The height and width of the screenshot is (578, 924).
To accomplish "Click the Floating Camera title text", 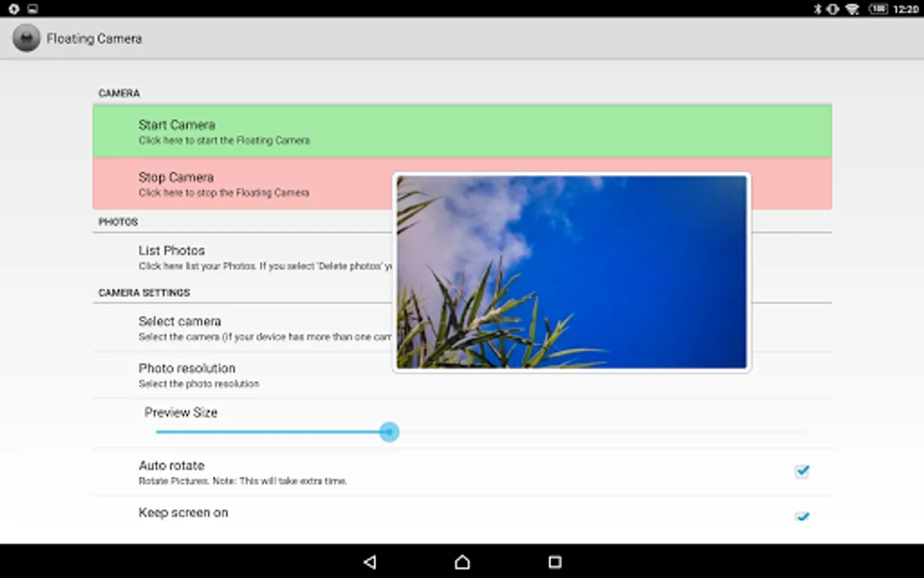I will pos(94,39).
